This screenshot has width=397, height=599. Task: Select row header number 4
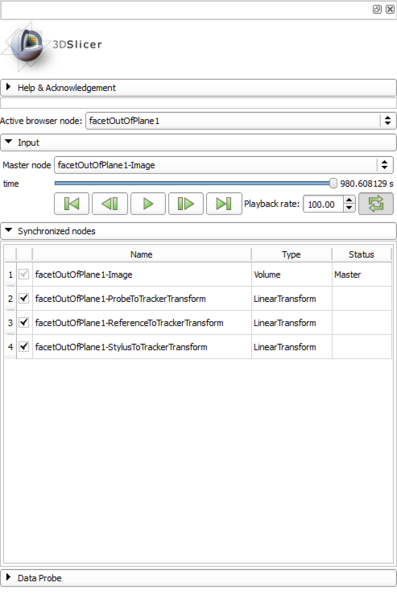pyautogui.click(x=10, y=347)
